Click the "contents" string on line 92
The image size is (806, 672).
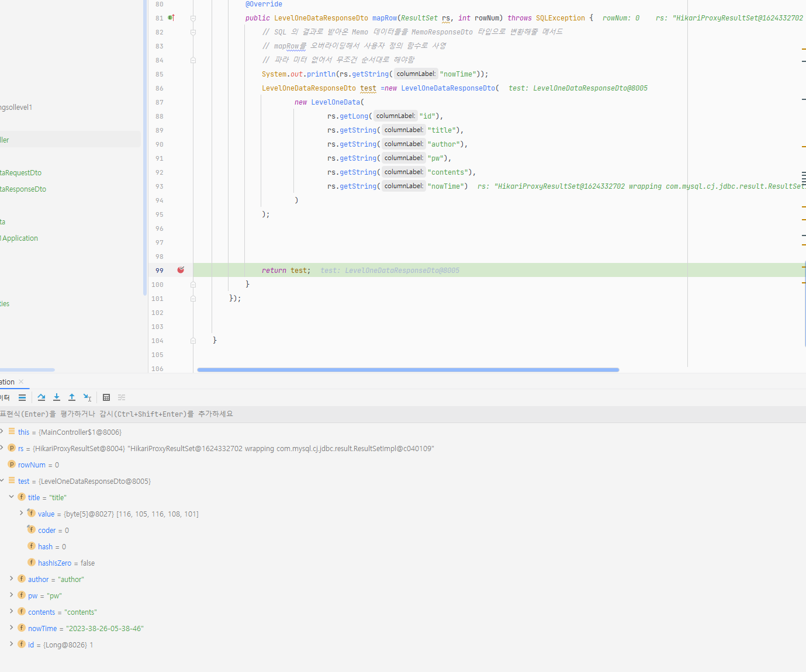(449, 172)
